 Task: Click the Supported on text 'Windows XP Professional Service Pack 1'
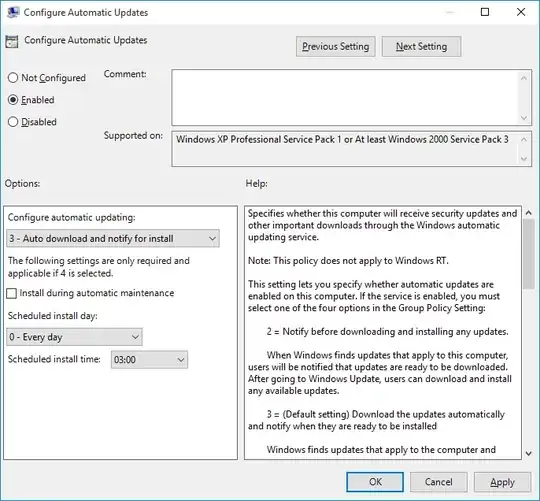tap(259, 139)
